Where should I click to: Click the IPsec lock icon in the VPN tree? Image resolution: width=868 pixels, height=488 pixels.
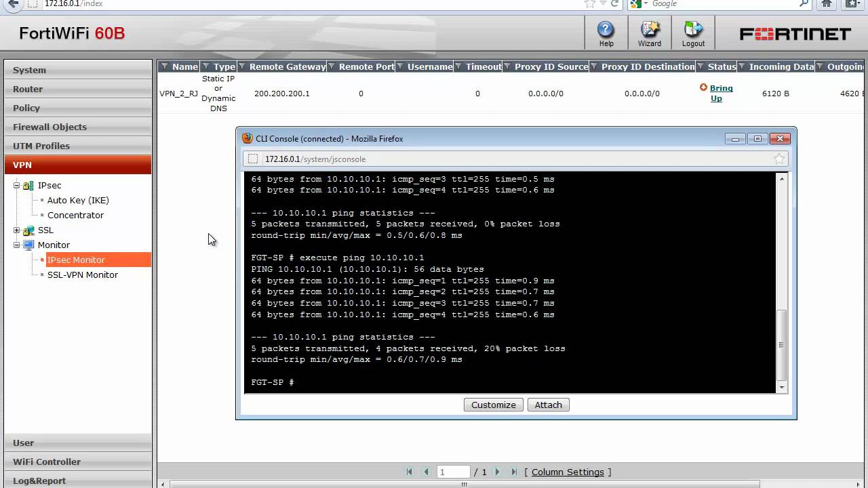pos(28,185)
